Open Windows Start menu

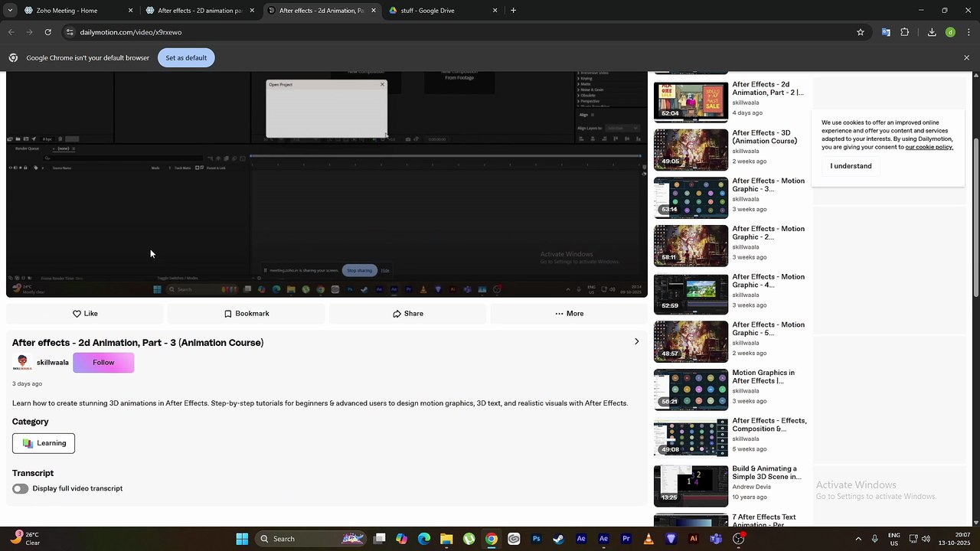pyautogui.click(x=242, y=539)
